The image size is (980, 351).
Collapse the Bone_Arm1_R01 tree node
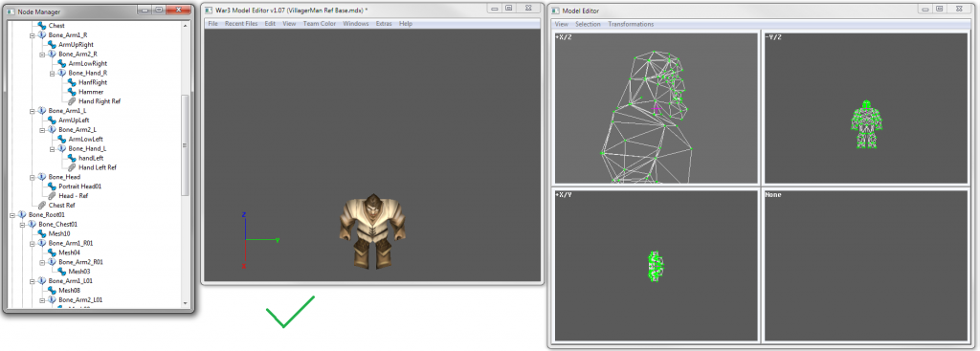coord(32,243)
